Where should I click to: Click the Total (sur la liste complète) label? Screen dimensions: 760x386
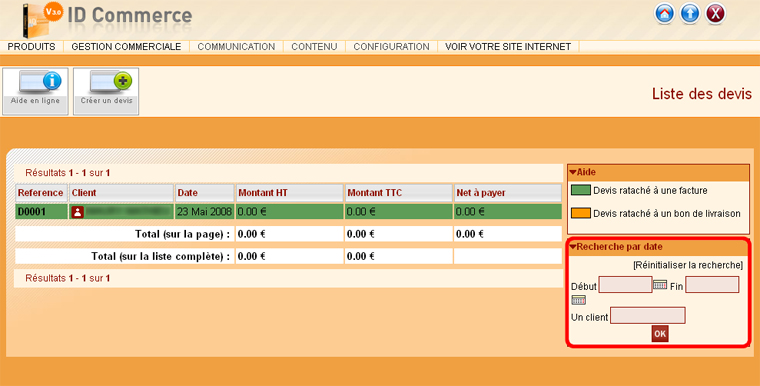tap(160, 256)
